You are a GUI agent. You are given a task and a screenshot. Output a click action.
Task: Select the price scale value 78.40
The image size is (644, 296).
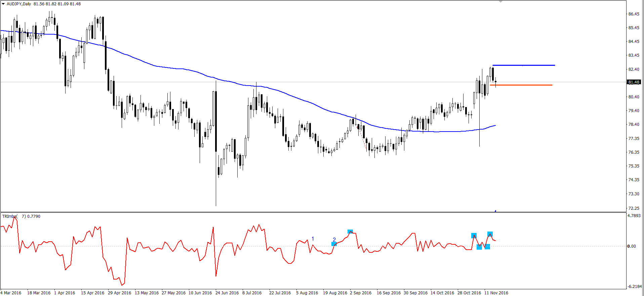click(x=634, y=125)
